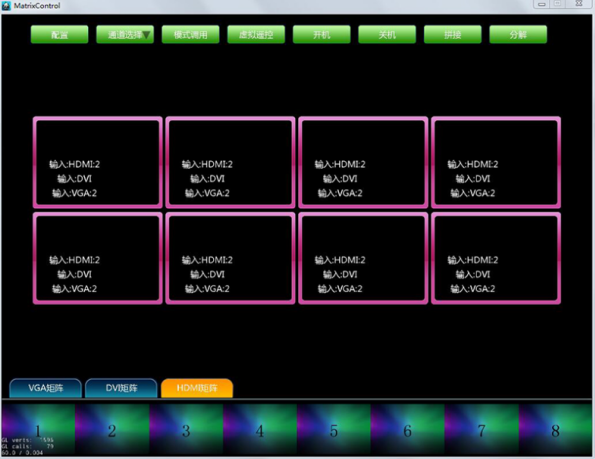The height and width of the screenshot is (459, 595).
Task: Select the HDMI矩阵 tab
Action: (x=197, y=388)
